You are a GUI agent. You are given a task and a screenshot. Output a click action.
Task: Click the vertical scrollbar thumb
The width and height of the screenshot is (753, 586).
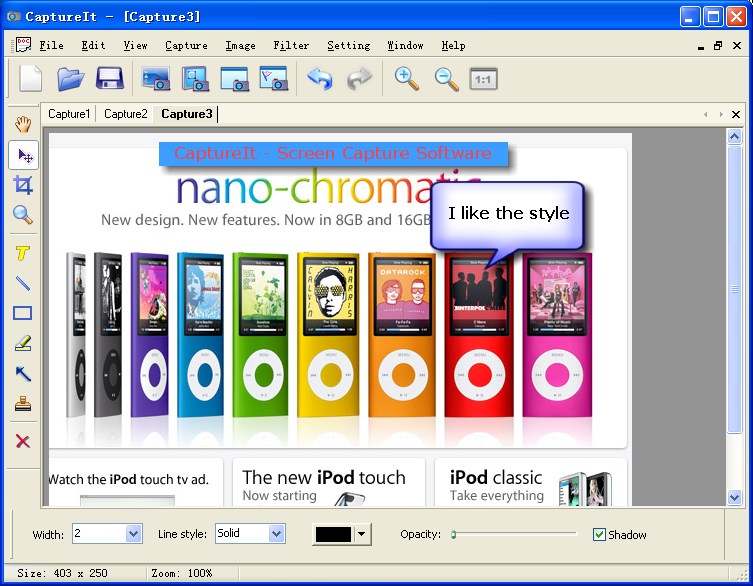pyautogui.click(x=734, y=289)
